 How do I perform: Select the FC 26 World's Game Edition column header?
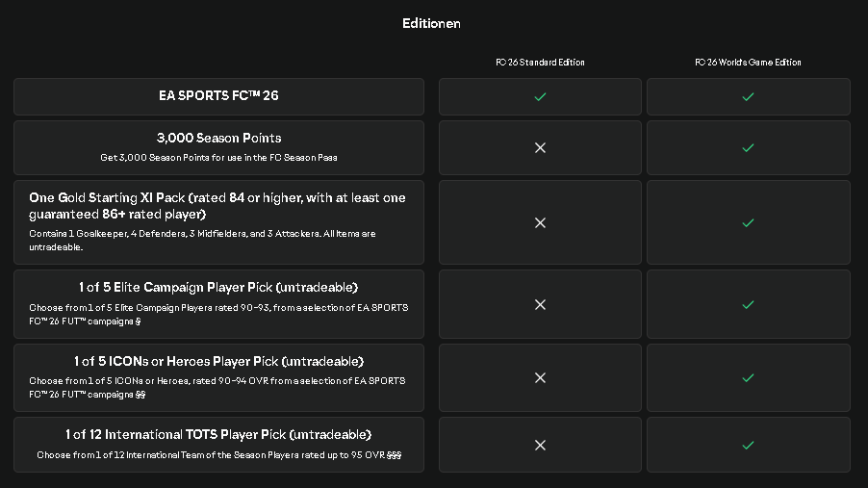pyautogui.click(x=748, y=62)
